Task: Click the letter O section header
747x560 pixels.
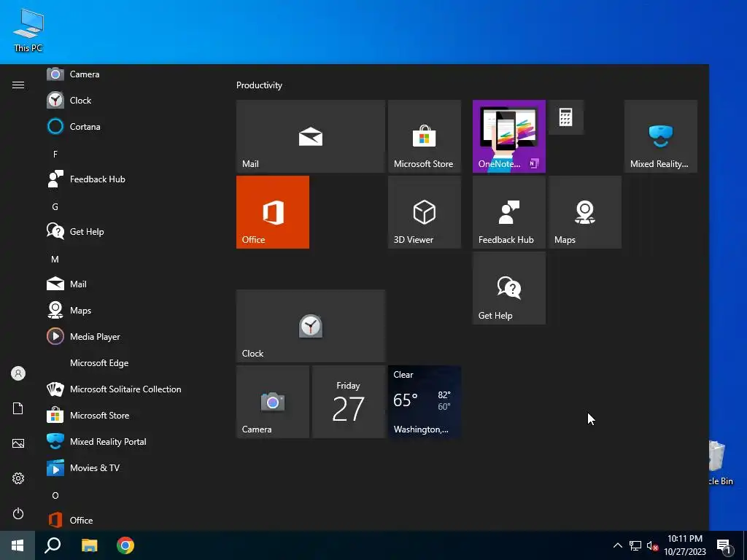Action: tap(55, 496)
